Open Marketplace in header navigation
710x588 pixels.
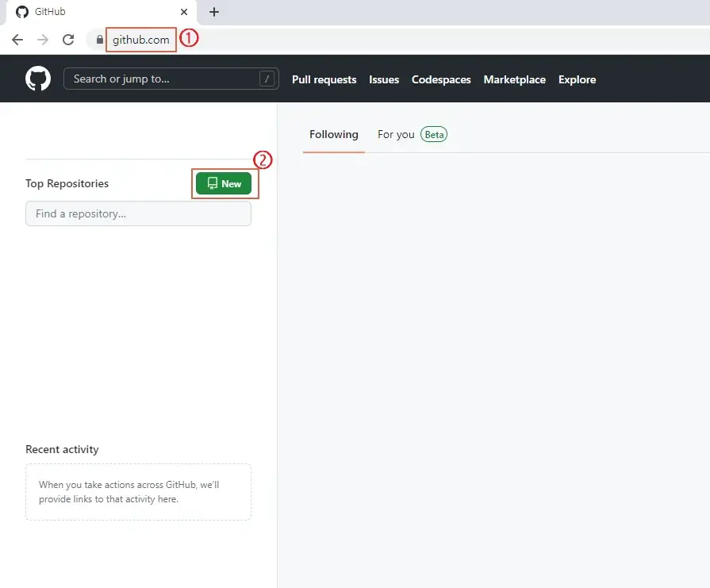[514, 79]
